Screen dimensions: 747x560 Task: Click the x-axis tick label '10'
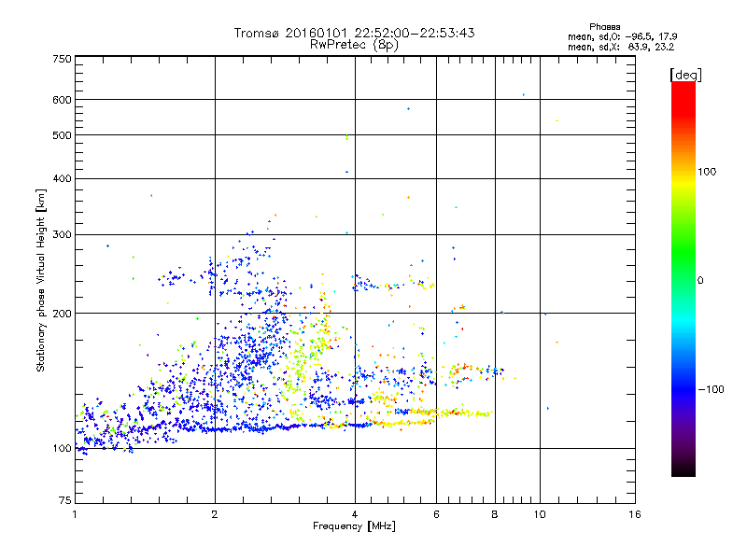click(x=540, y=514)
